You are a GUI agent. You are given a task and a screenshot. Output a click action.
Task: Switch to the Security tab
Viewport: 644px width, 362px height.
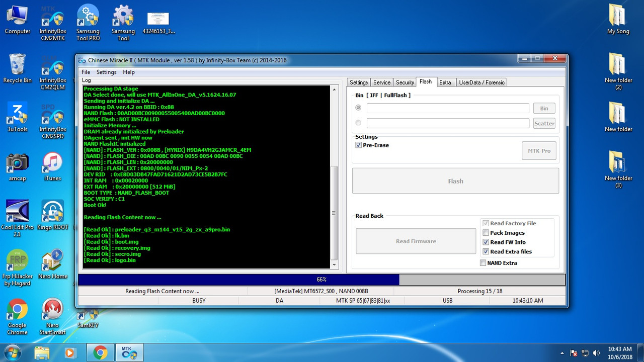[405, 82]
